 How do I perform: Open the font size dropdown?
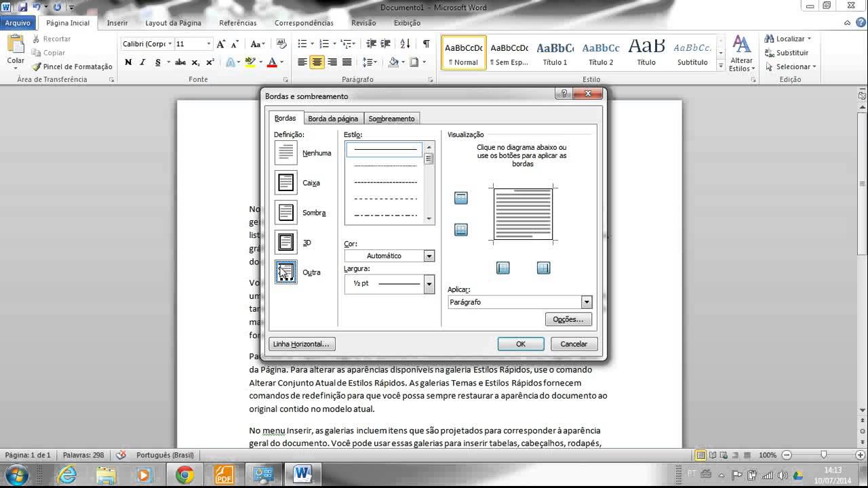208,44
